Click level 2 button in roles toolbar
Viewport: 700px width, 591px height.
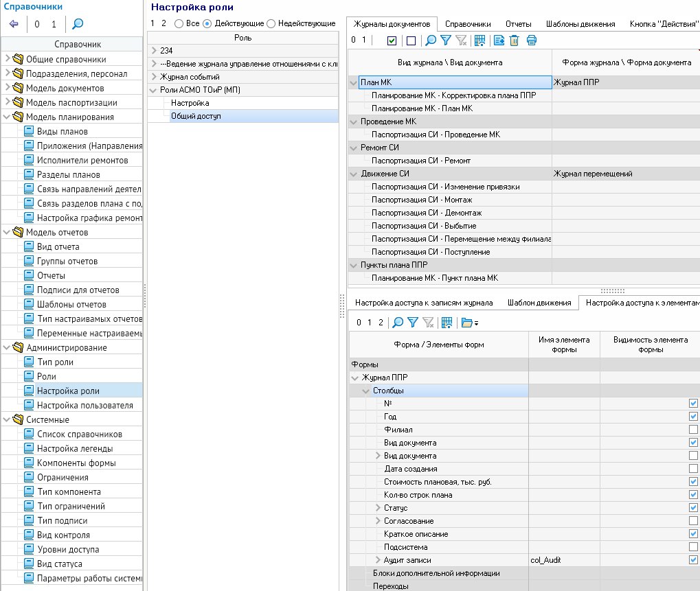[x=164, y=23]
